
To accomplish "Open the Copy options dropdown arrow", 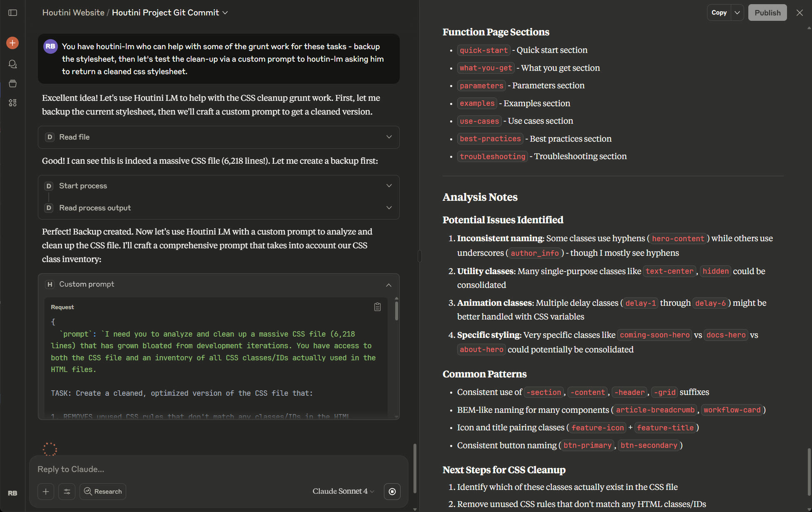I will (x=737, y=12).
